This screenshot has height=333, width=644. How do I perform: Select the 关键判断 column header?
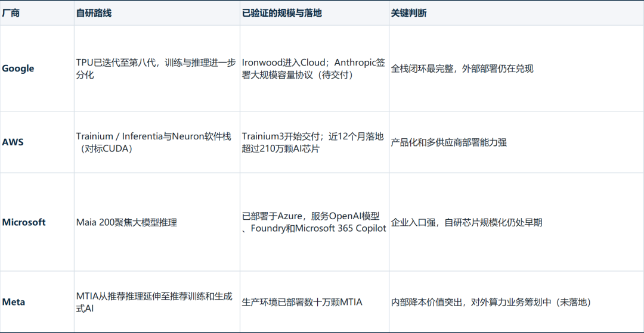click(516, 13)
